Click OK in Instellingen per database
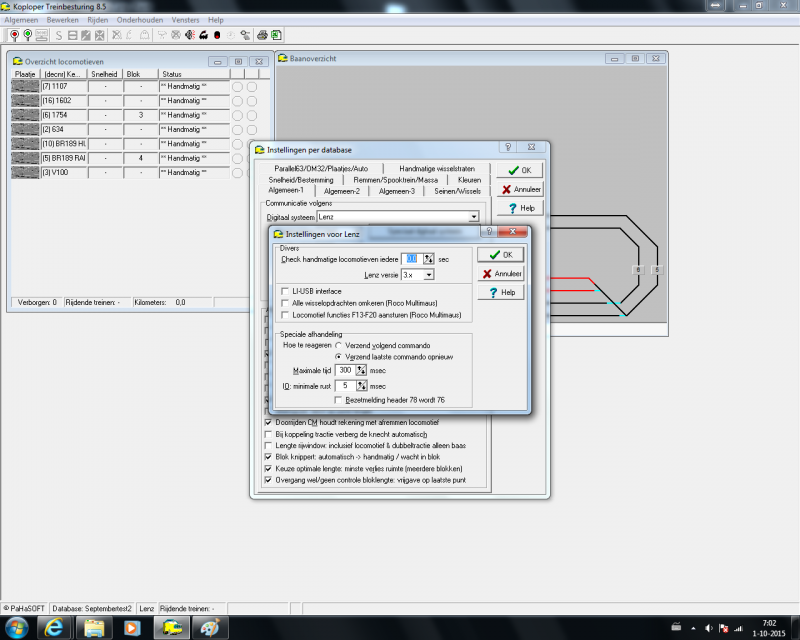Viewport: 800px width, 640px height. coord(519,170)
